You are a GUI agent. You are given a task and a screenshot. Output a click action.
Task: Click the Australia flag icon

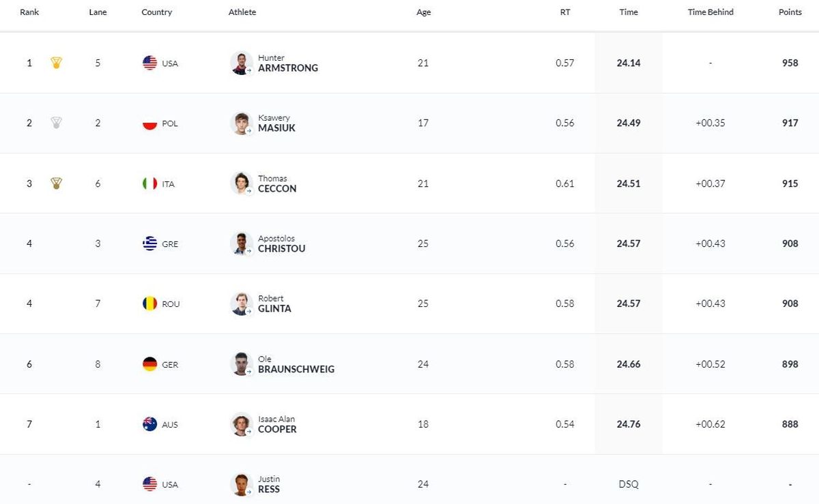[x=149, y=424]
